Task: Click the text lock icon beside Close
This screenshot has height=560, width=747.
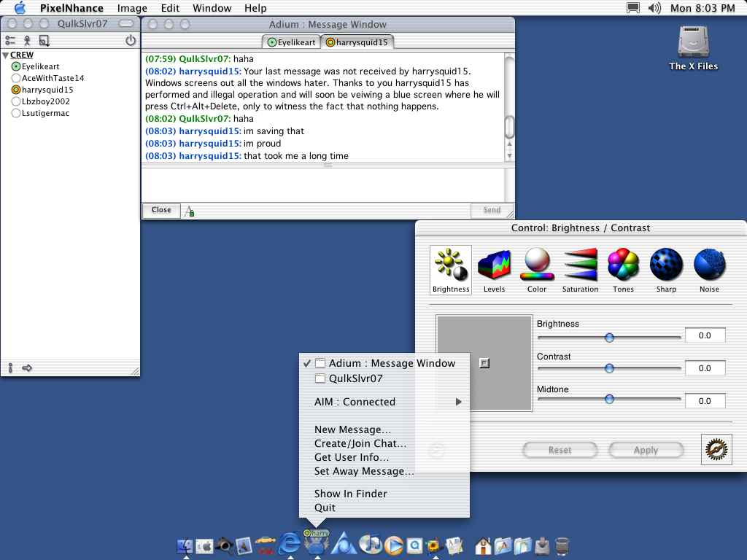Action: pyautogui.click(x=190, y=211)
